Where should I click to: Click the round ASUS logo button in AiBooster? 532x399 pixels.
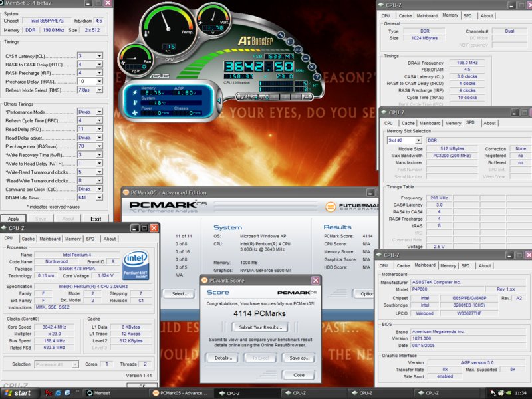[x=297, y=49]
